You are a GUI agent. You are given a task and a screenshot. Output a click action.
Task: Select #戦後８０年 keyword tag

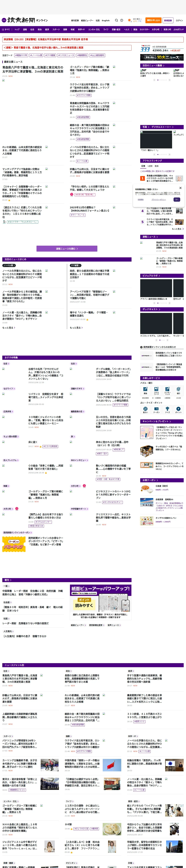click(x=21, y=55)
